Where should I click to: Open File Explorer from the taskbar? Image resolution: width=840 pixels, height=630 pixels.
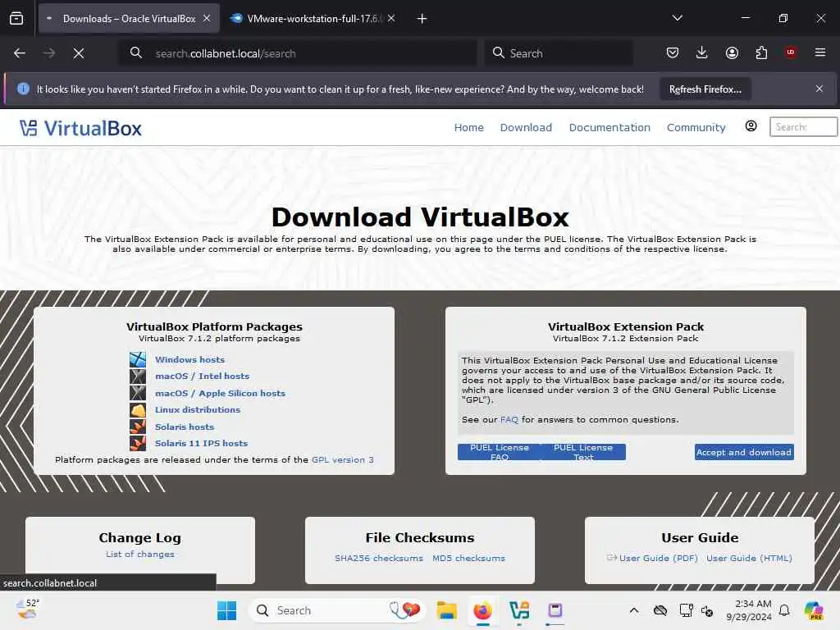pos(446,610)
